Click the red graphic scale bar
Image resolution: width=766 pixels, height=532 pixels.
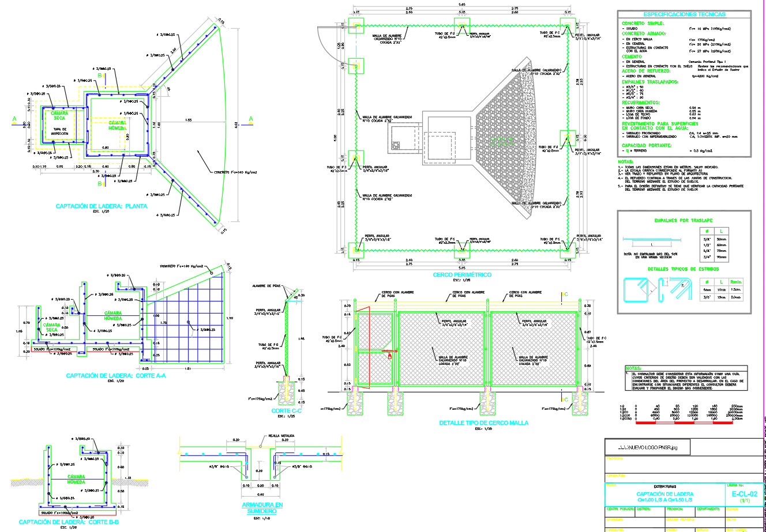pyautogui.click(x=684, y=422)
